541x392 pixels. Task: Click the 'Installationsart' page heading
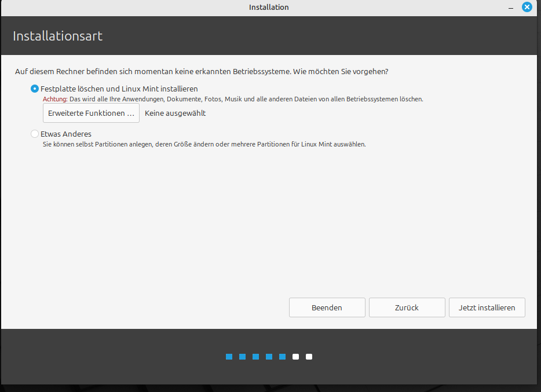(57, 36)
